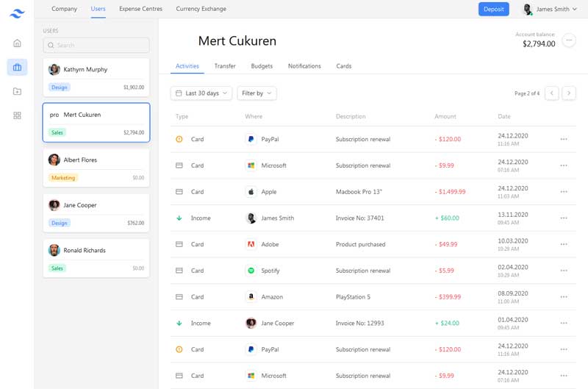
Task: Click the Sales tag on Ronald Richards
Action: [x=57, y=268]
